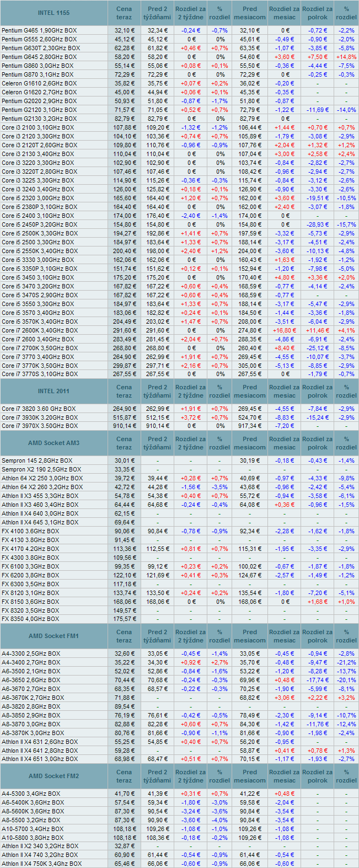Click the '-4,0%' value in A8-5500 row
This screenshot has height=868, width=359.
[x=220, y=820]
